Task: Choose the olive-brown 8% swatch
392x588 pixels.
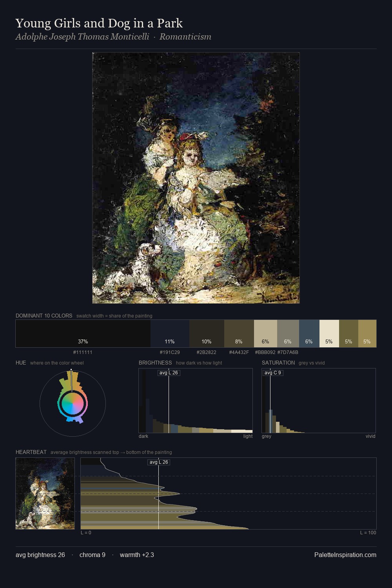Action: (239, 334)
